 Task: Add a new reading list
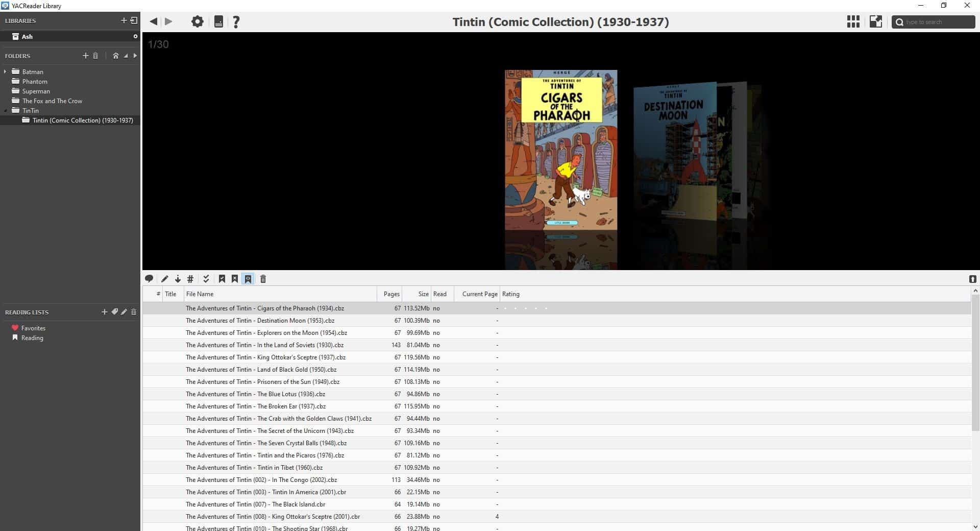[x=104, y=312]
